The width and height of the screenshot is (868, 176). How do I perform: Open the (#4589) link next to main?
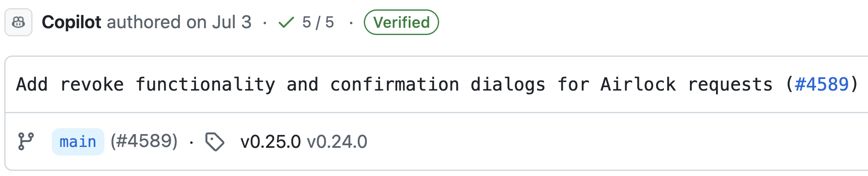coord(144,141)
